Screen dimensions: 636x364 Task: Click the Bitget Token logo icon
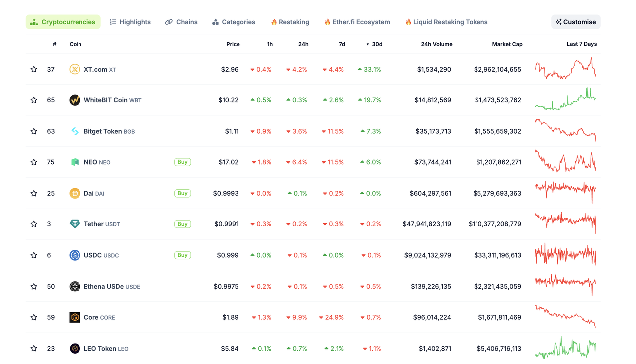click(x=75, y=131)
